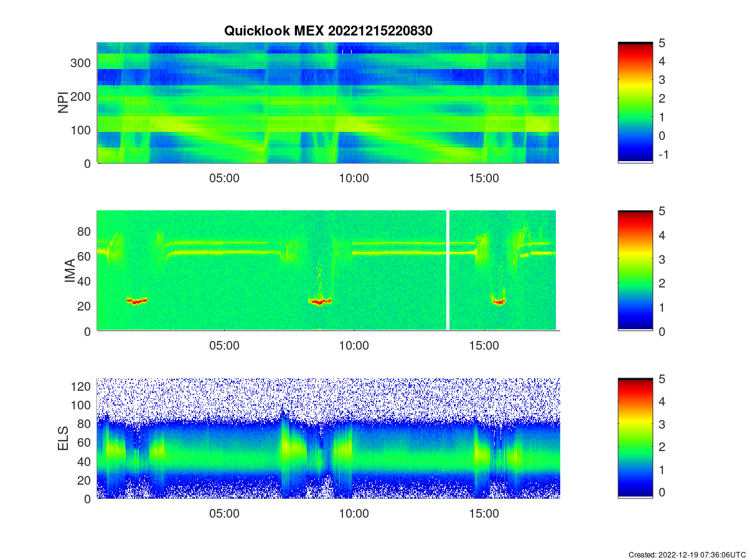
Task: Click the 05:00 tick under the IMA panel
Action: 225,347
